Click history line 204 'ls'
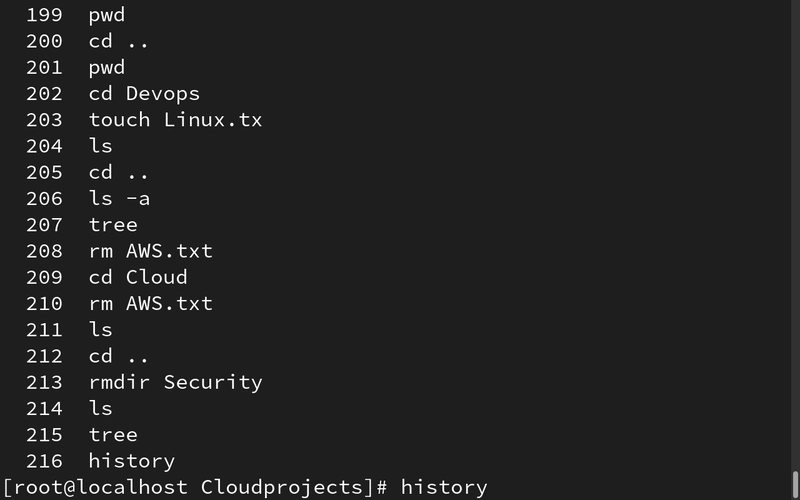 pyautogui.click(x=69, y=146)
